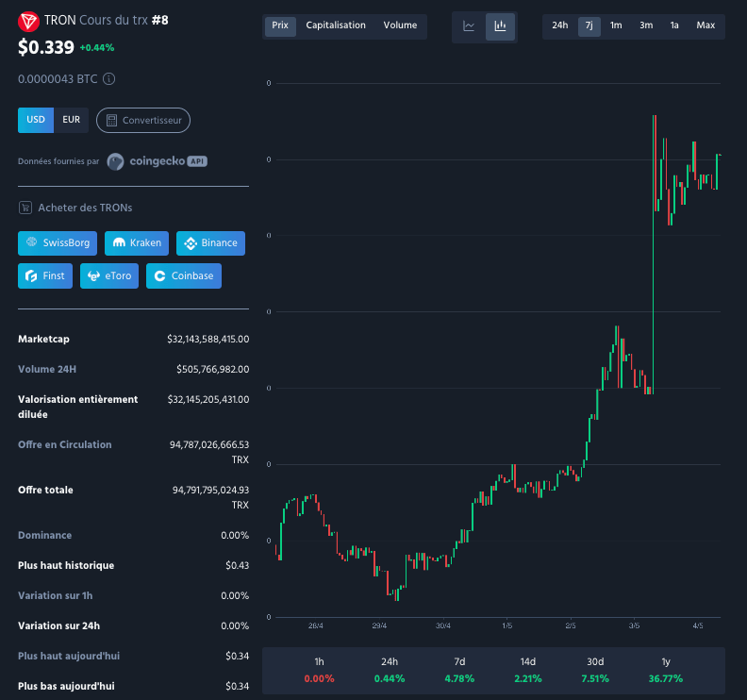747x700 pixels.
Task: Select EUR currency toggle
Action: click(x=72, y=120)
